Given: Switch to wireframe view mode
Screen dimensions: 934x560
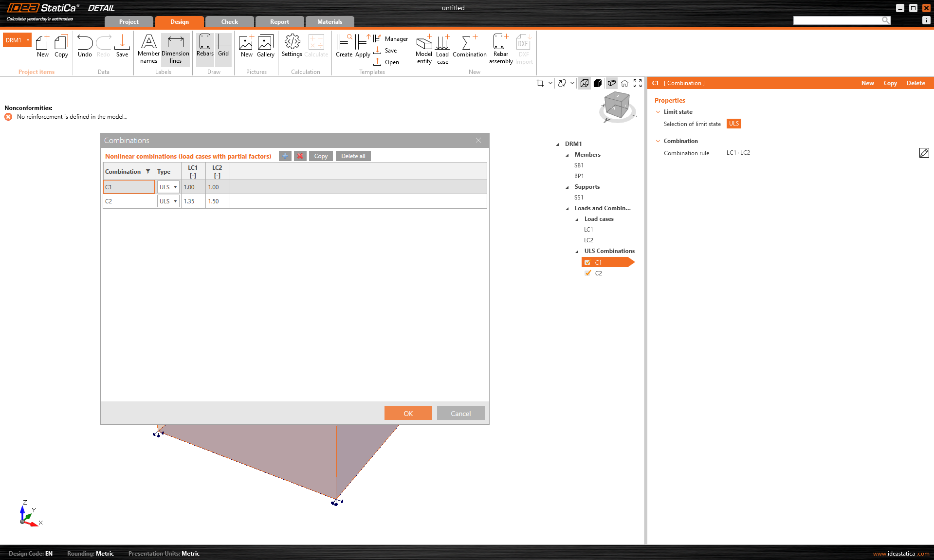Looking at the screenshot, I should 585,83.
